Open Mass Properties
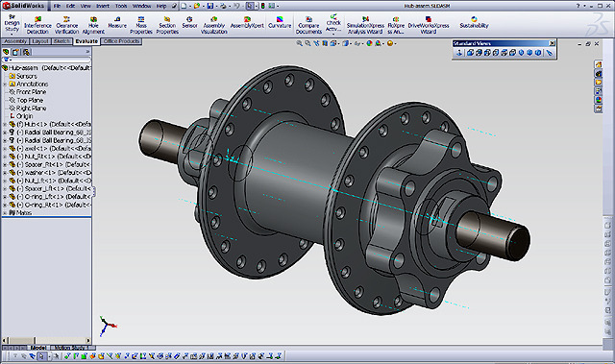 141,25
